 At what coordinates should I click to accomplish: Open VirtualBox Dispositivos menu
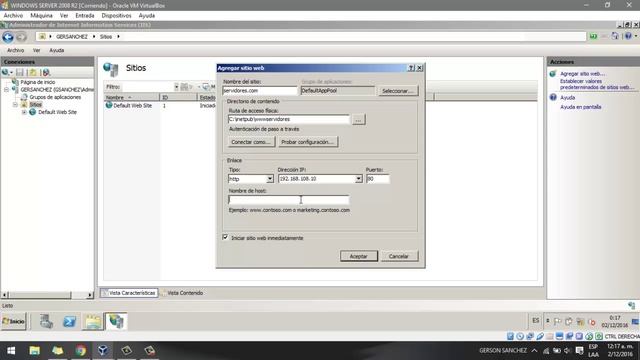116,16
